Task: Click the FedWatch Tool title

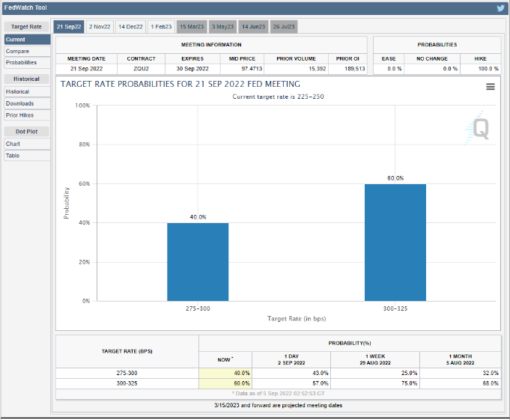Action: [25, 7]
